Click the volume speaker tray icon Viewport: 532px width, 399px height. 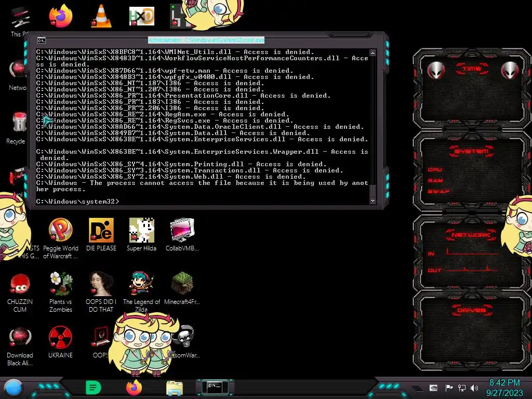[x=474, y=388]
